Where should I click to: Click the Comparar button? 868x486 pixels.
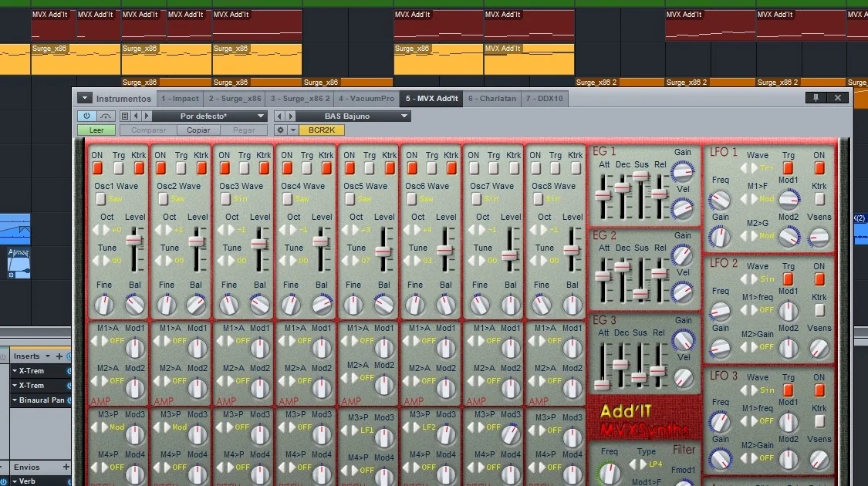pyautogui.click(x=148, y=130)
